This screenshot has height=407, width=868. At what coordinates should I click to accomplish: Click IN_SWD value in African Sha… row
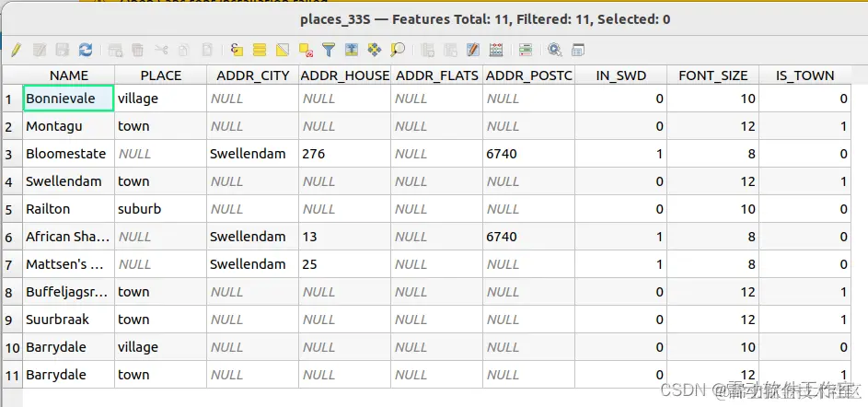(x=620, y=237)
